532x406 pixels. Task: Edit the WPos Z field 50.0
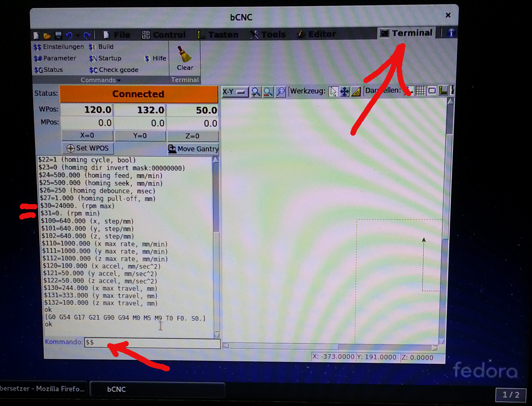tap(193, 110)
